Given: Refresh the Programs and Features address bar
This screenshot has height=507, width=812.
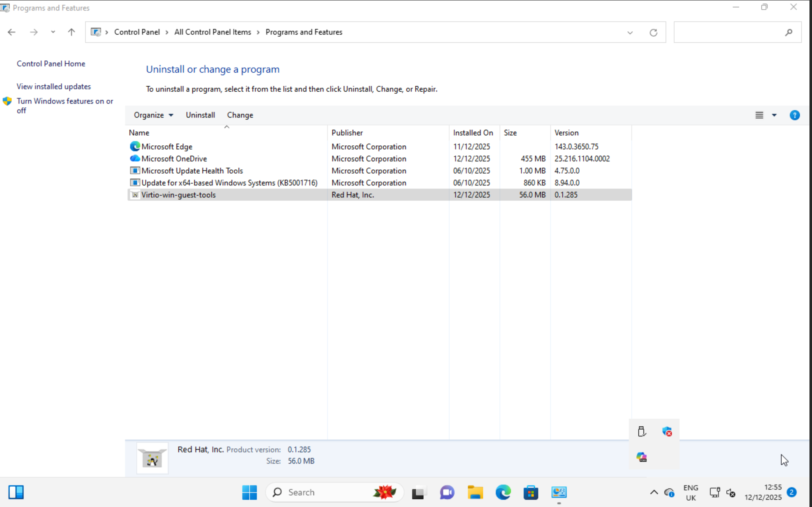Looking at the screenshot, I should 653,33.
